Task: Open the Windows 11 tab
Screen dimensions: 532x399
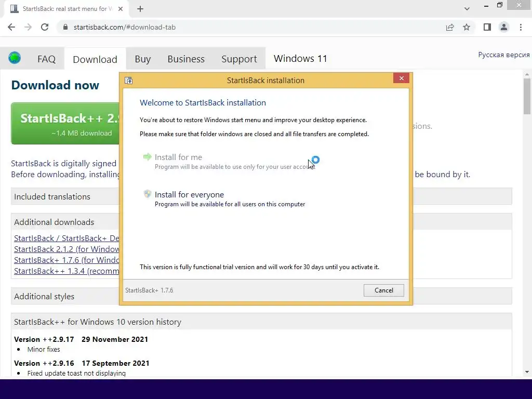Action: [300, 59]
